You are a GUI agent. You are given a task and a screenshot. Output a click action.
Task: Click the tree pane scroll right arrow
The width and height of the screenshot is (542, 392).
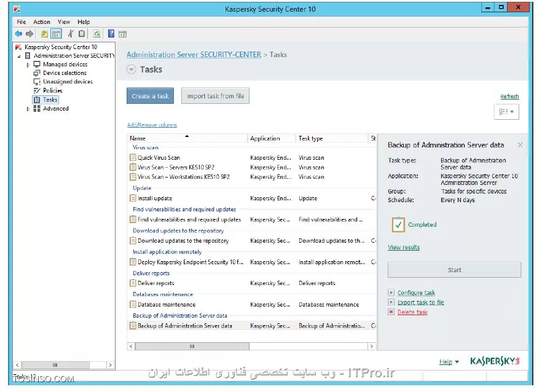pyautogui.click(x=110, y=365)
